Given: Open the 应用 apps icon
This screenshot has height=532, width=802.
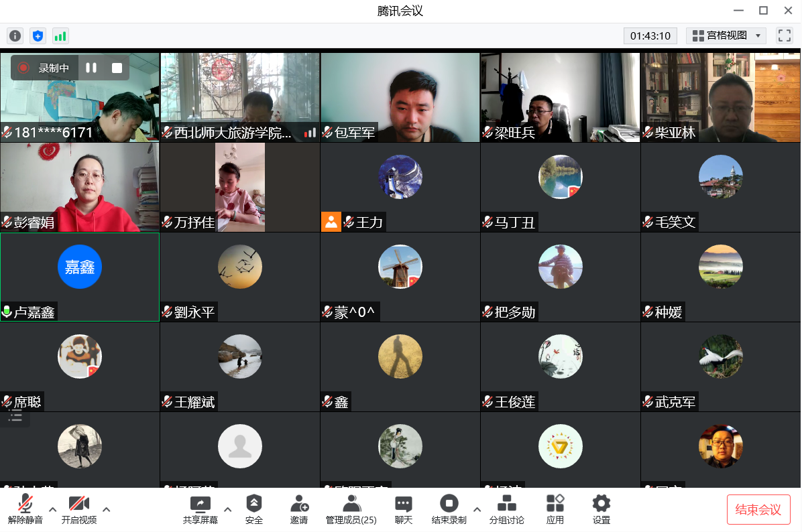Looking at the screenshot, I should click(555, 509).
